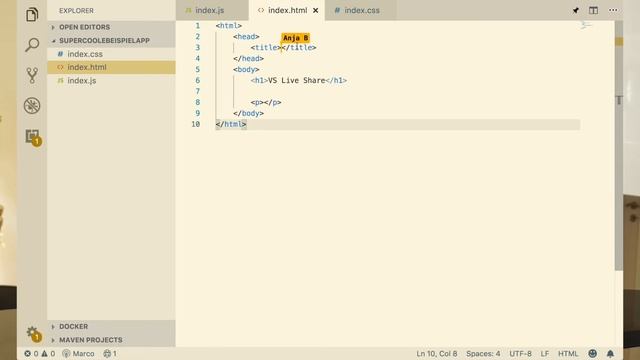The height and width of the screenshot is (360, 640).
Task: Click the <p></p> element on line 8
Action: click(x=266, y=102)
